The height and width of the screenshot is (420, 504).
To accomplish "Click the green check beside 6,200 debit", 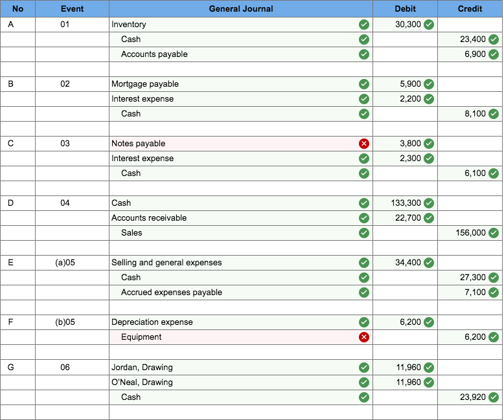I will [x=429, y=322].
